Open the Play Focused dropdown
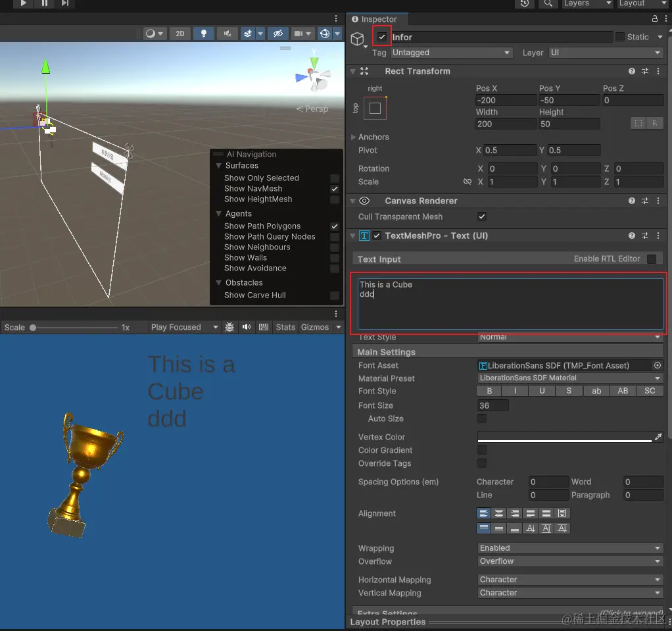 coord(184,327)
